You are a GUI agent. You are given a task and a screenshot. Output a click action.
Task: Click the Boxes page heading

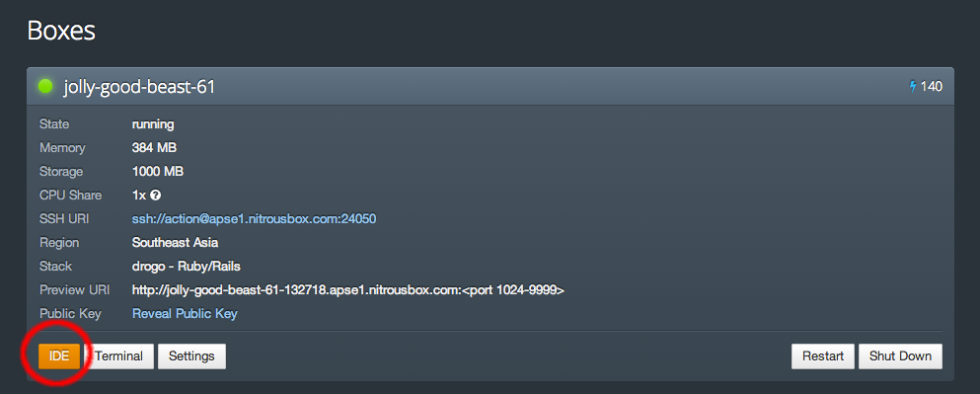[x=61, y=31]
